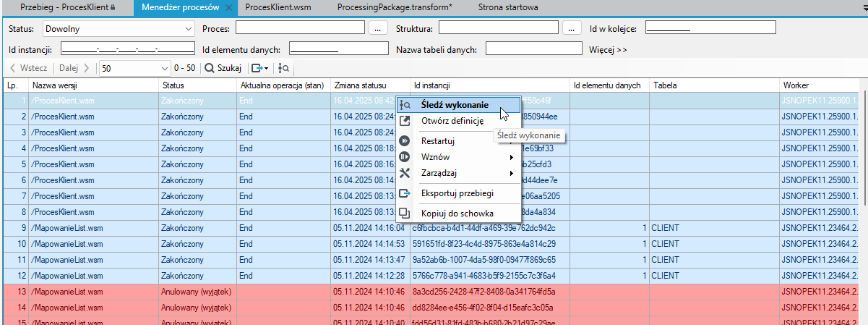This screenshot has height=325, width=868.
Task: Close the Menedżer procesów tab
Action: point(229,9)
